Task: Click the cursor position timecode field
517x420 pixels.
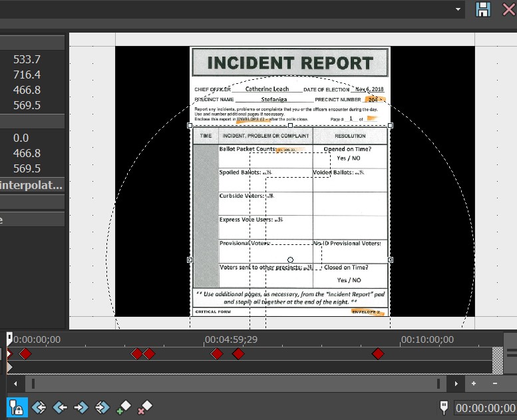Action: pos(485,408)
